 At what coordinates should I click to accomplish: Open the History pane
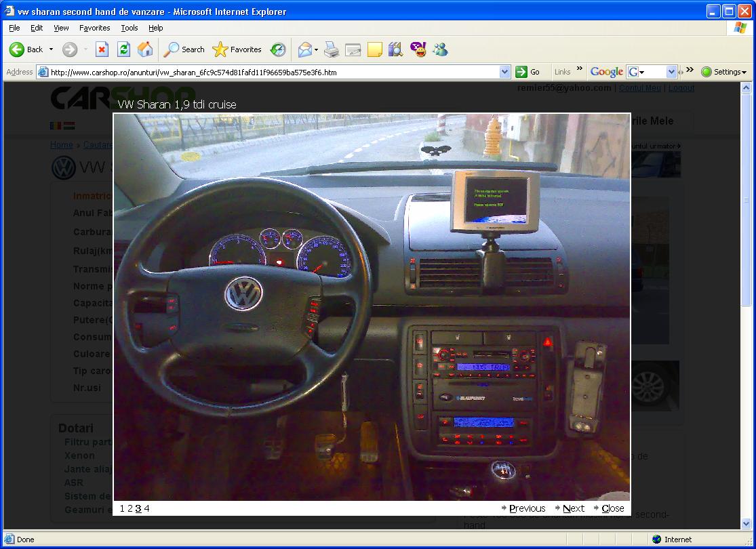click(278, 49)
